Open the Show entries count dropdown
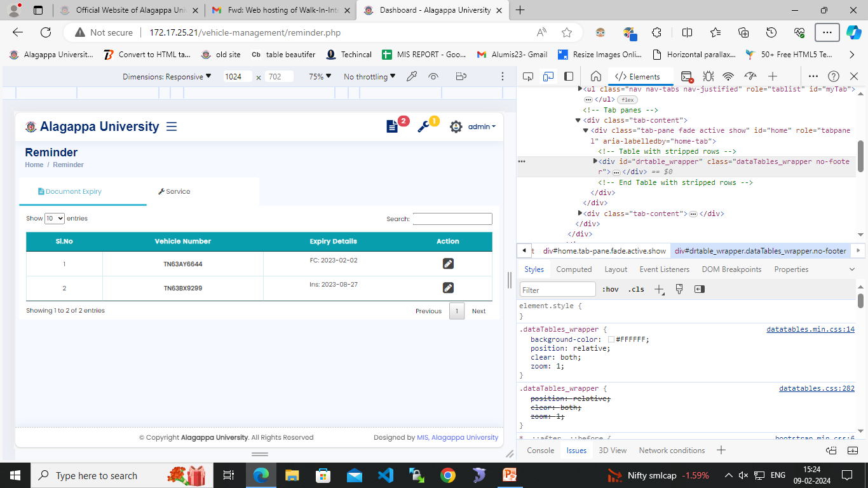Screen dimensions: 868x488 [x=55, y=219]
